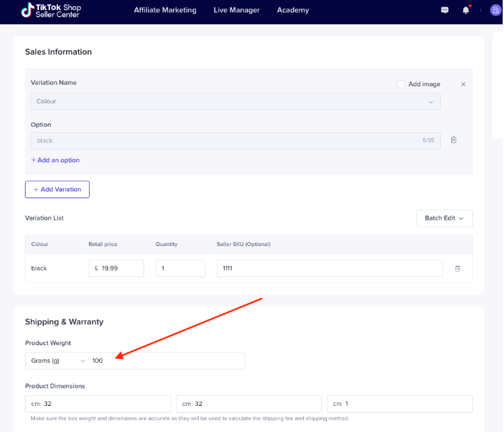Click the Seller SKU field with 1111
The width and height of the screenshot is (504, 445).
[x=329, y=268]
